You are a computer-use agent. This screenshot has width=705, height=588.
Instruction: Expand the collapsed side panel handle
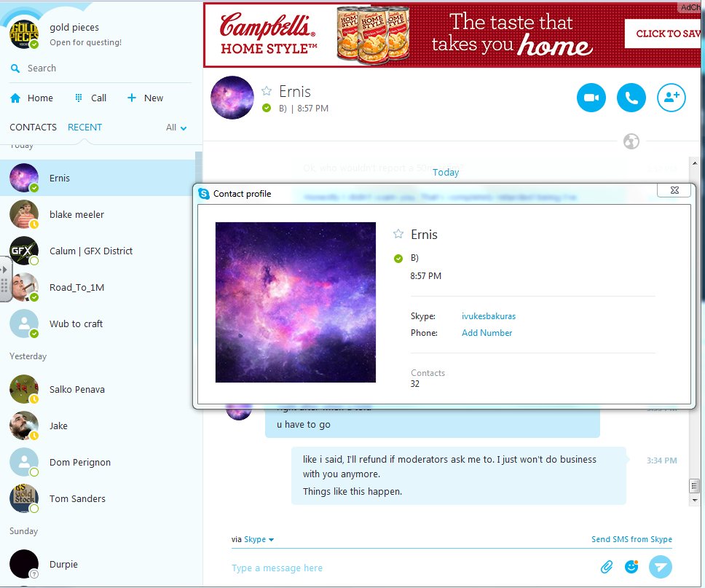click(x=4, y=279)
